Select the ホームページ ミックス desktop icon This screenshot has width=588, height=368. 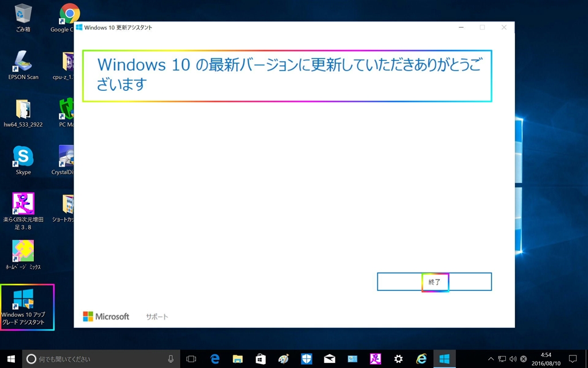click(23, 255)
